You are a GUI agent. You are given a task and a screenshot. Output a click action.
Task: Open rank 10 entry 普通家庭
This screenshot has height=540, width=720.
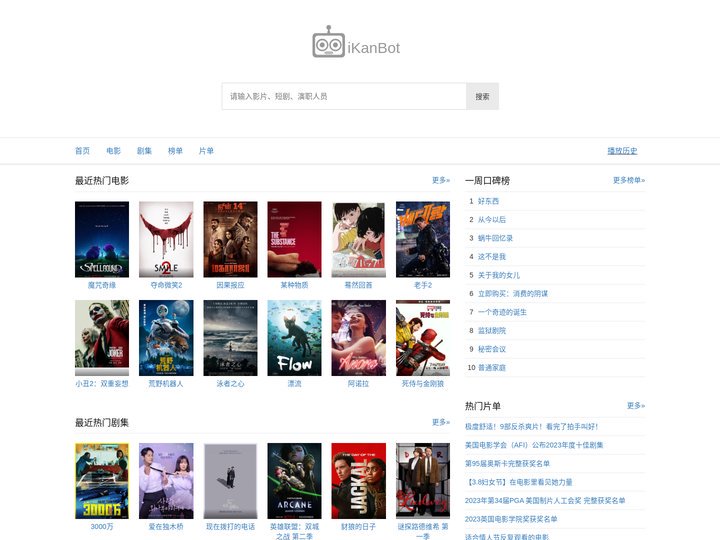492,367
